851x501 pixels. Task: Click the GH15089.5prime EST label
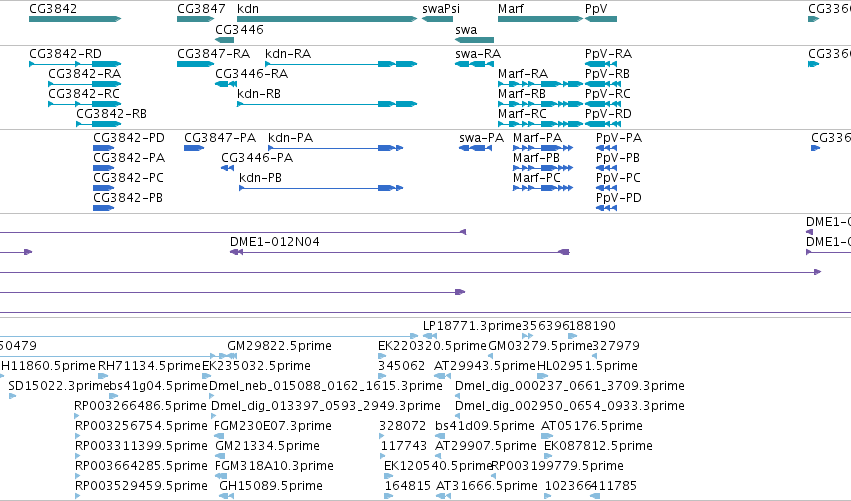click(x=271, y=486)
